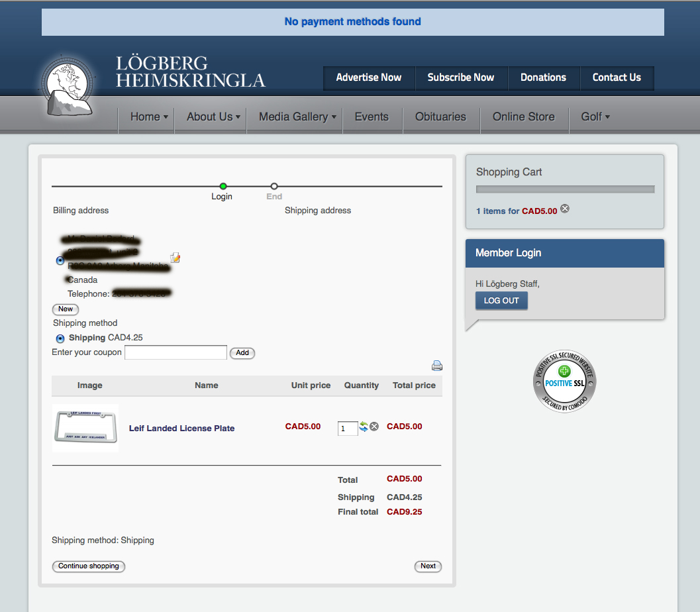
Task: Click the Continue shopping button
Action: (89, 566)
